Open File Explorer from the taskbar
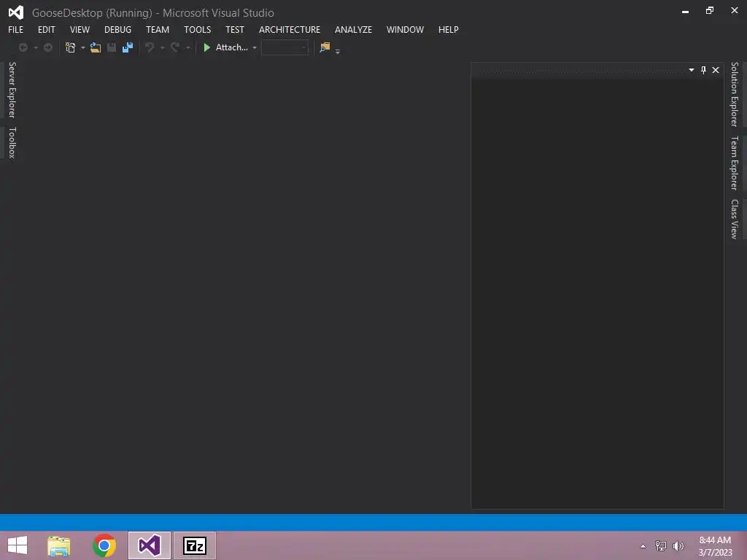This screenshot has width=747, height=560. coord(59,545)
